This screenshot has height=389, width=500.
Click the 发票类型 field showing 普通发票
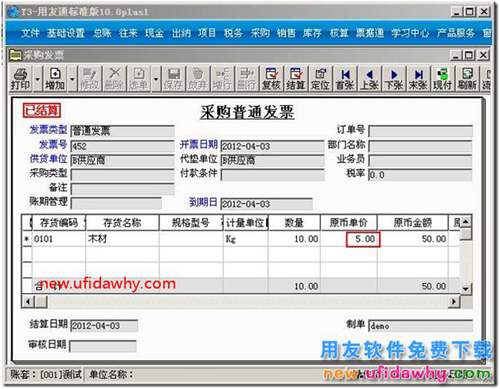(122, 131)
